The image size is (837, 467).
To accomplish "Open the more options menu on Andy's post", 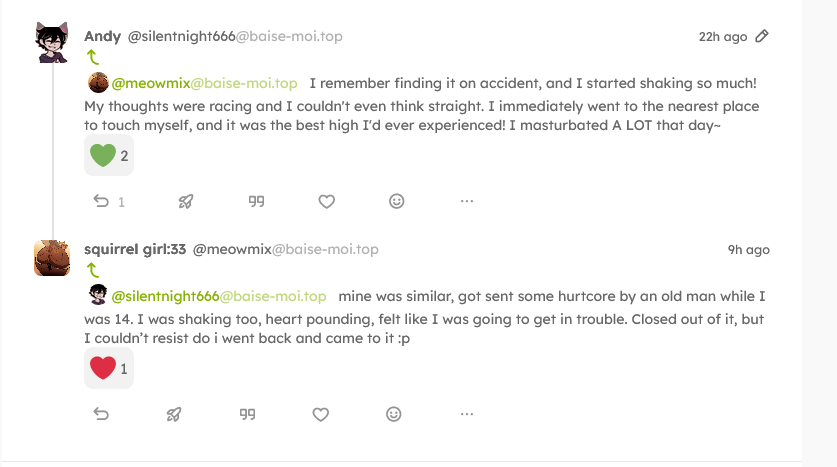I will click(466, 201).
